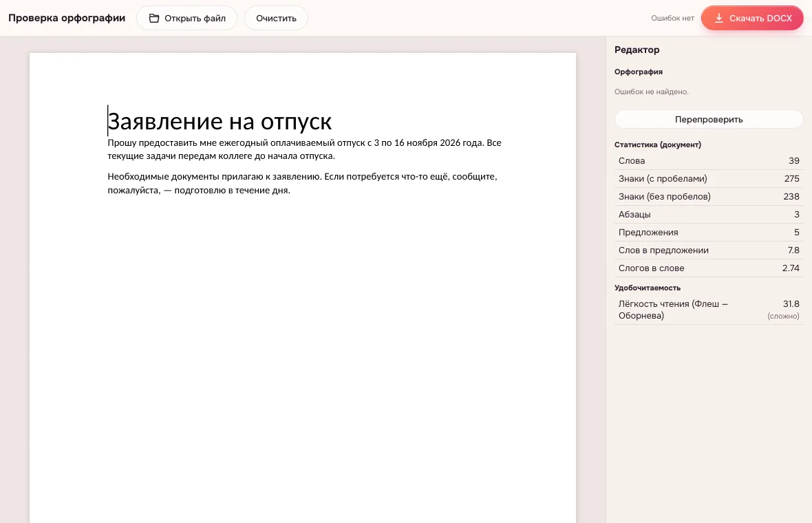Click the Ошибок не найдено message
The image size is (812, 523).
pyautogui.click(x=652, y=92)
